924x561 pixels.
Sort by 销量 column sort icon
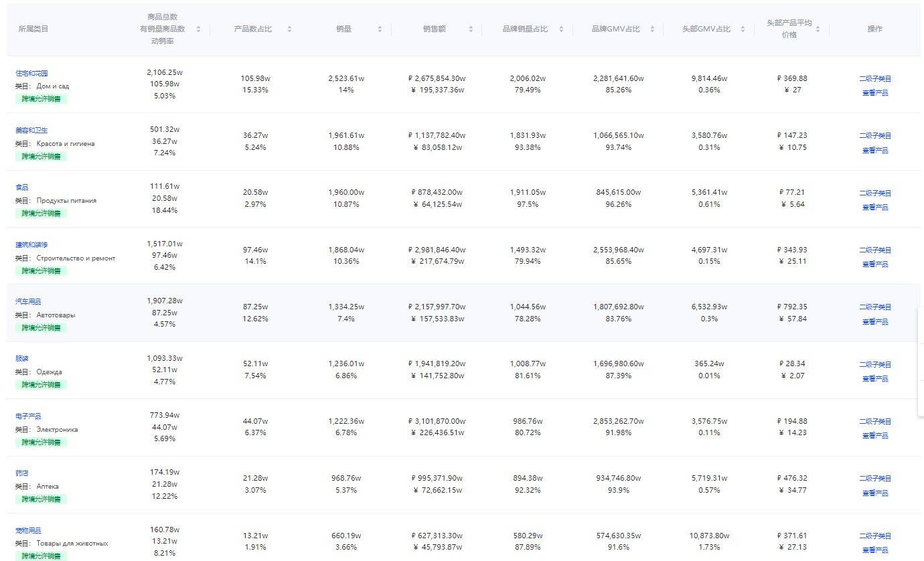point(380,29)
